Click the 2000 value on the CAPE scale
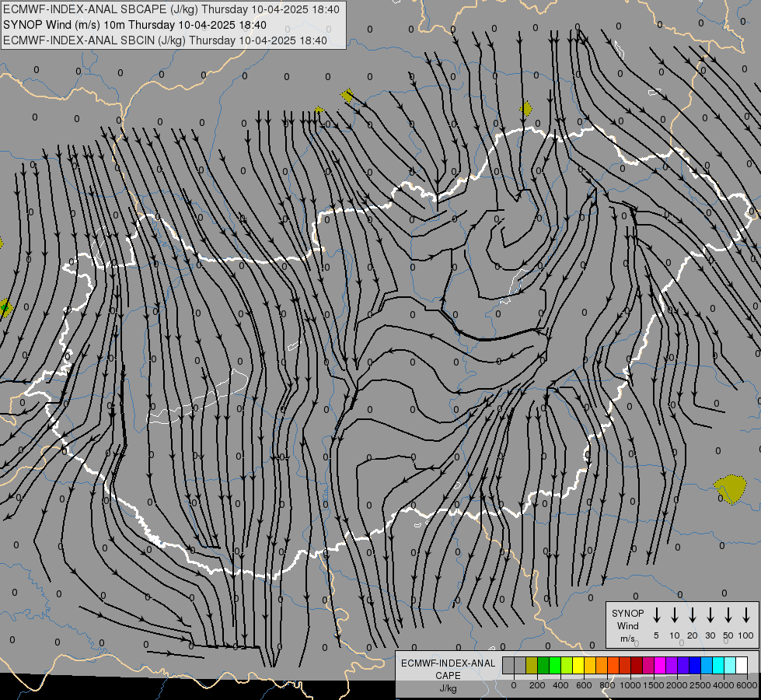The image size is (761, 700). pyautogui.click(x=676, y=685)
